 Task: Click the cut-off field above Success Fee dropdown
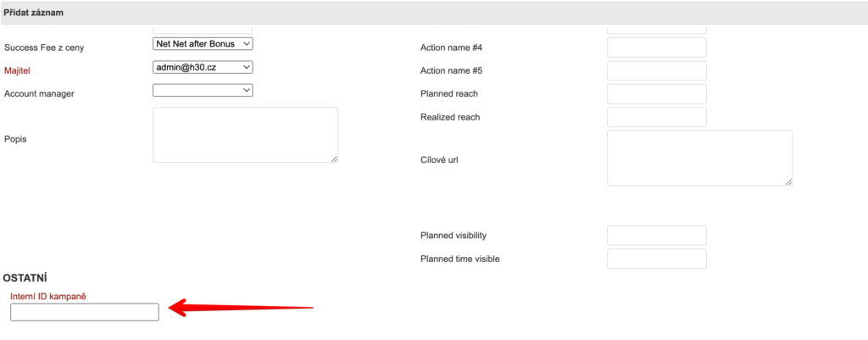coord(203,30)
